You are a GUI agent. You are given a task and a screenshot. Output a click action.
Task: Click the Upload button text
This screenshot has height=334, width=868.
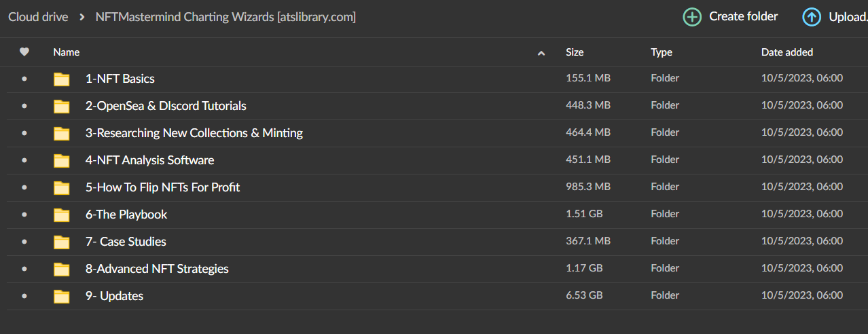(x=848, y=17)
